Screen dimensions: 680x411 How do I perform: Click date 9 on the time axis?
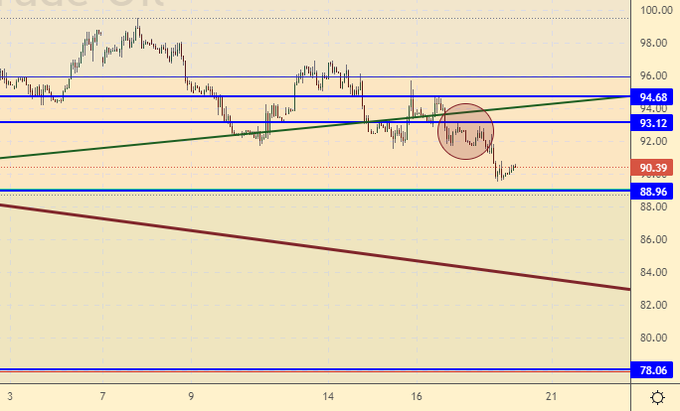tap(191, 397)
